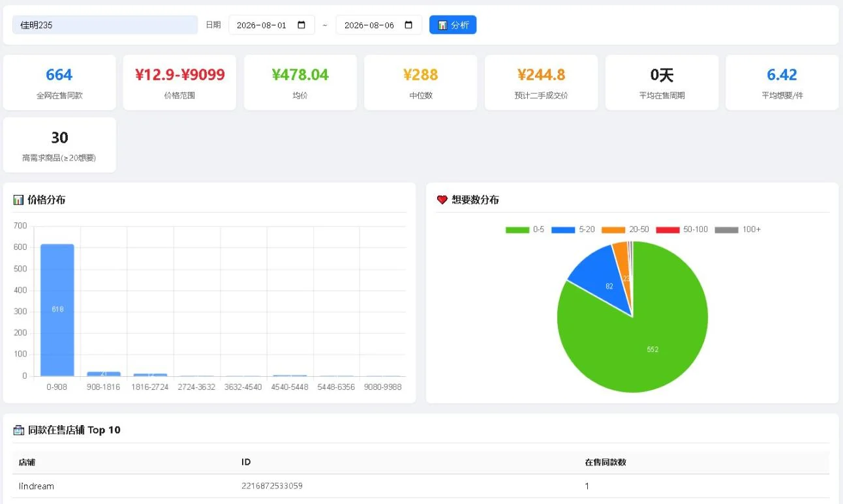This screenshot has height=504, width=843.
Task: Click the 908-1816 price bar
Action: [104, 374]
